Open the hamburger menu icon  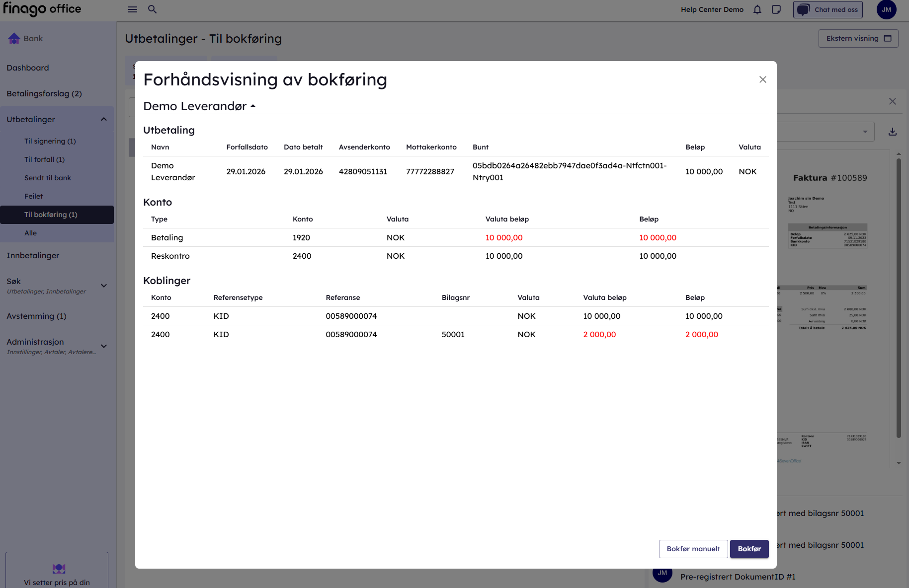[x=133, y=9]
